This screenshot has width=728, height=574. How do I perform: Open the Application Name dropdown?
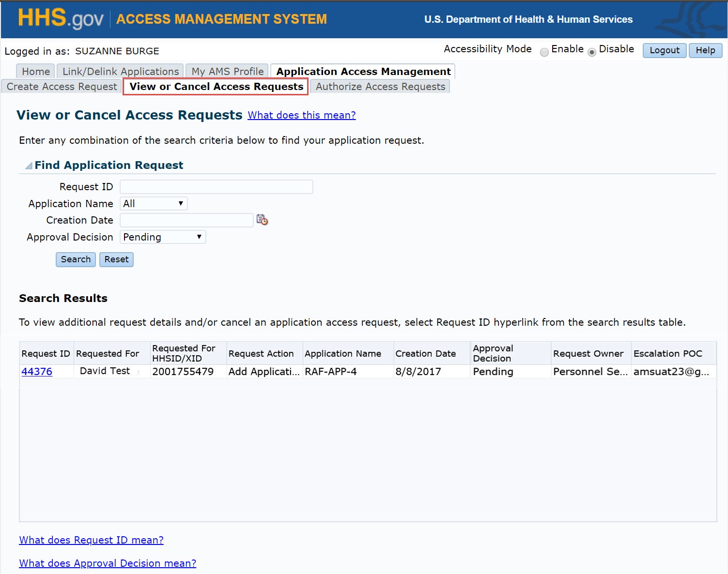tap(154, 204)
